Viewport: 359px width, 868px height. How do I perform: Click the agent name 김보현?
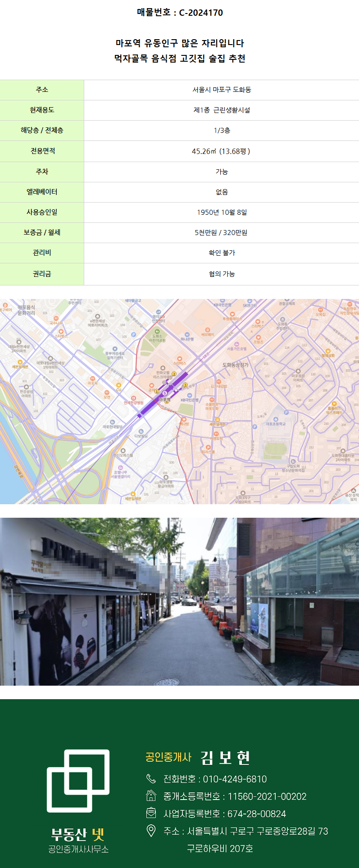pyautogui.click(x=225, y=758)
